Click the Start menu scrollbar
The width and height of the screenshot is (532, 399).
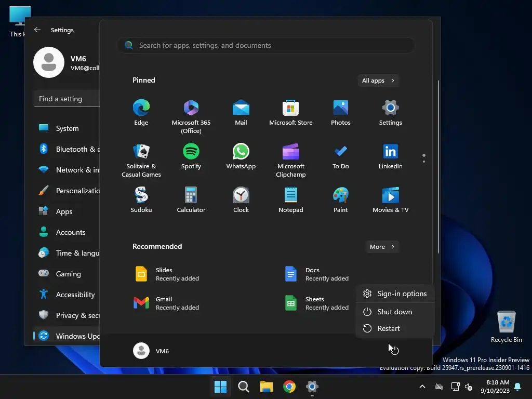pyautogui.click(x=438, y=166)
